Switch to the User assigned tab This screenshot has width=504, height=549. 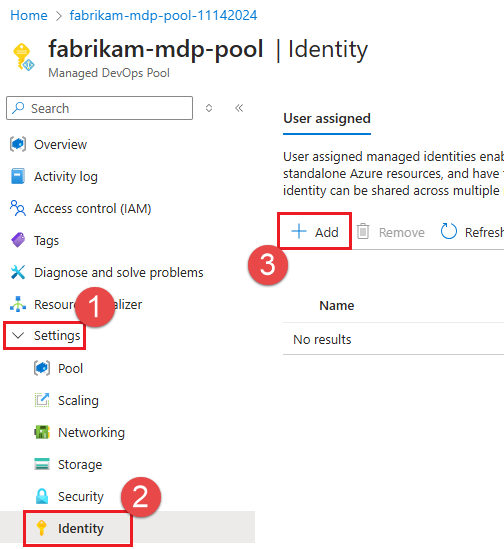[327, 119]
